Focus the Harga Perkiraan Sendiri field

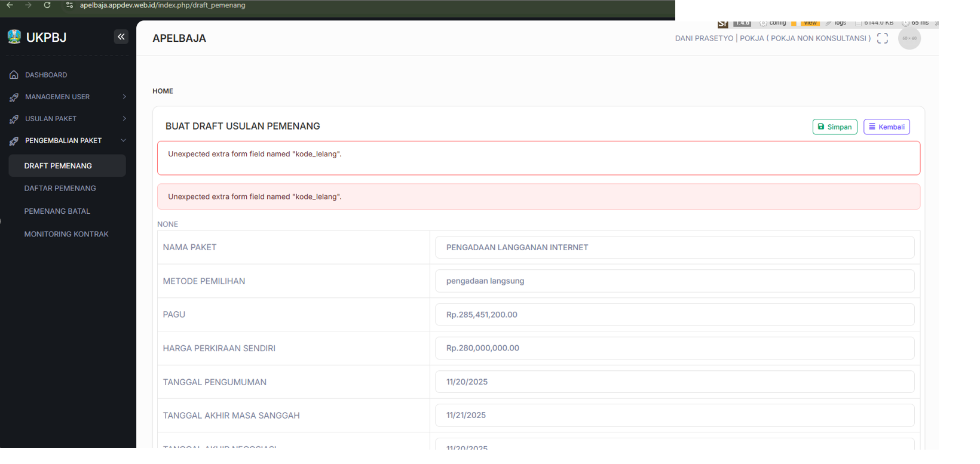[674, 348]
